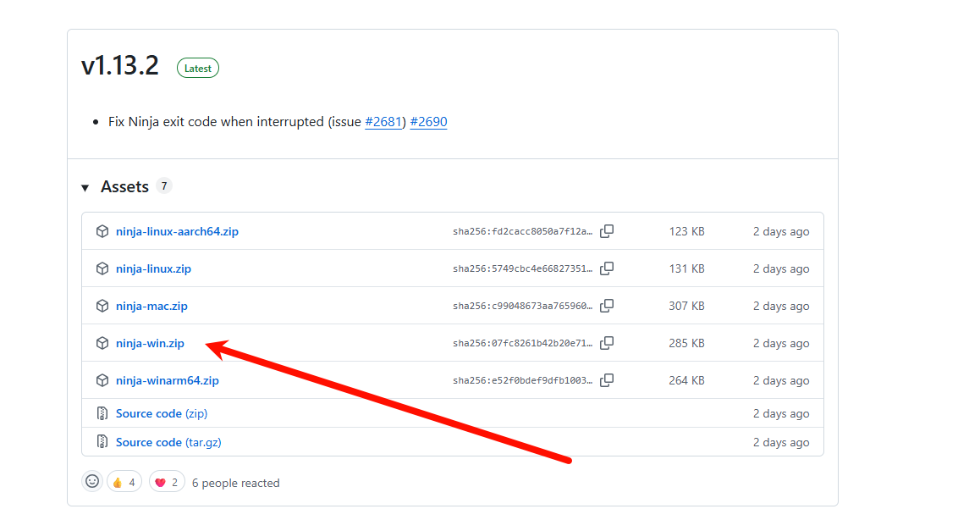Click the Assets heading label
The image size is (980, 520).
(124, 187)
